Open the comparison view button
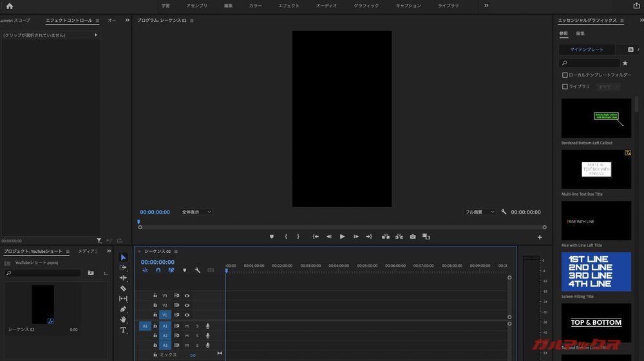644x361 pixels. [426, 237]
